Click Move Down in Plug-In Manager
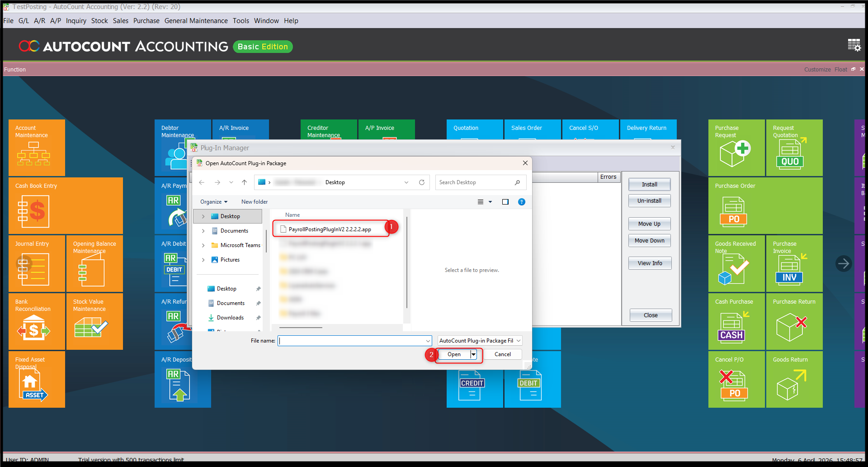The height and width of the screenshot is (467, 868). coord(650,241)
